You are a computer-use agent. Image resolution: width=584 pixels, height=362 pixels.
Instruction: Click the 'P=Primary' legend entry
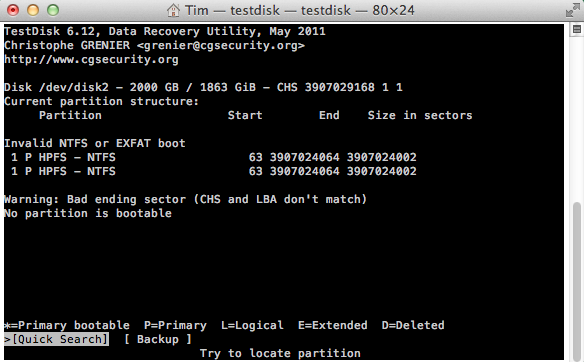(175, 326)
